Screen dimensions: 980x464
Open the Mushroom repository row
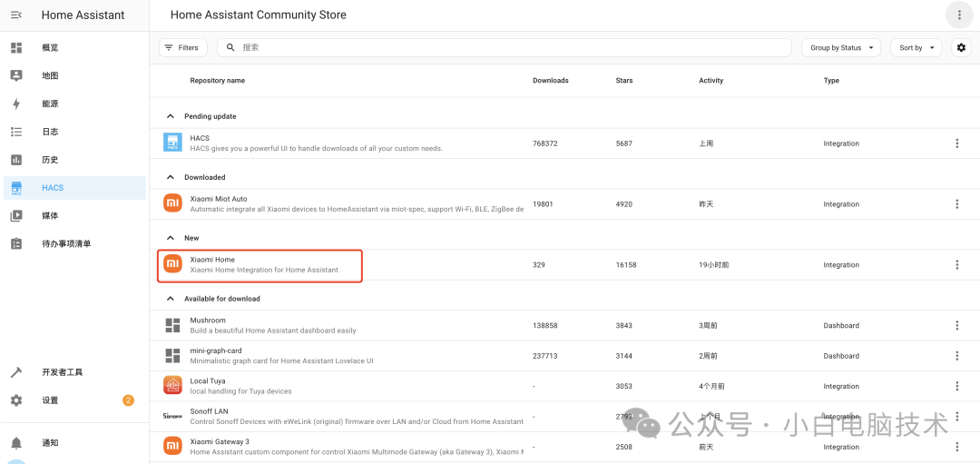564,325
